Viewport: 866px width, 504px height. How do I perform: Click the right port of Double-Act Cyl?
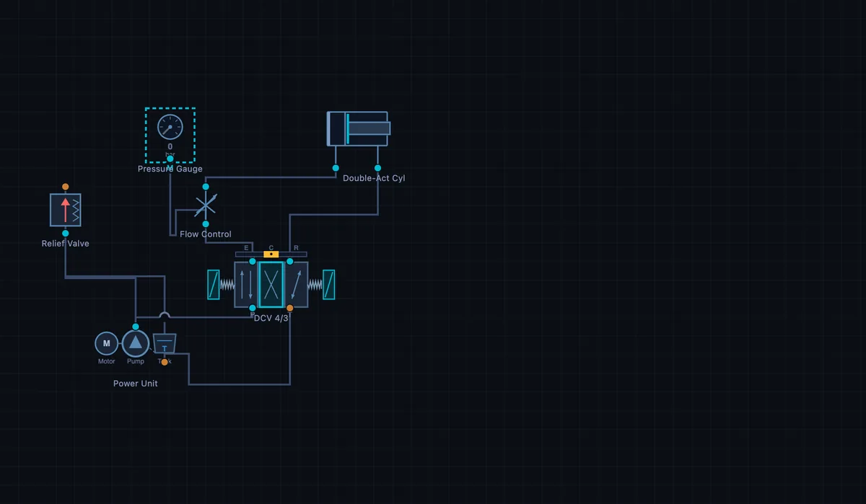point(377,168)
